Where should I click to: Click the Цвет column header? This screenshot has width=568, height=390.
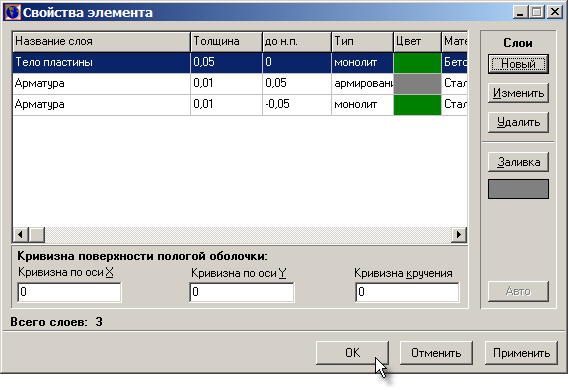pos(417,42)
